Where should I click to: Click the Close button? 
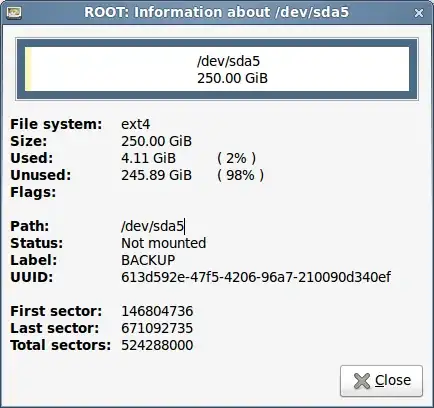coord(381,381)
